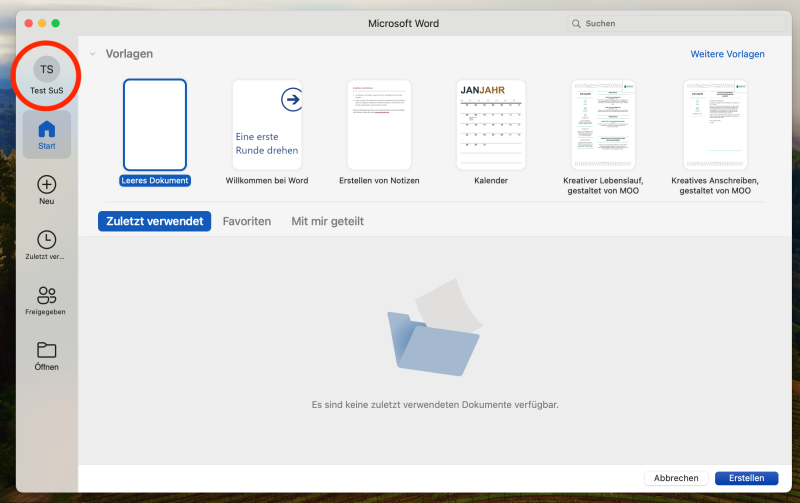The width and height of the screenshot is (800, 503).
Task: Open the Freigegeben people icon
Action: (47, 295)
